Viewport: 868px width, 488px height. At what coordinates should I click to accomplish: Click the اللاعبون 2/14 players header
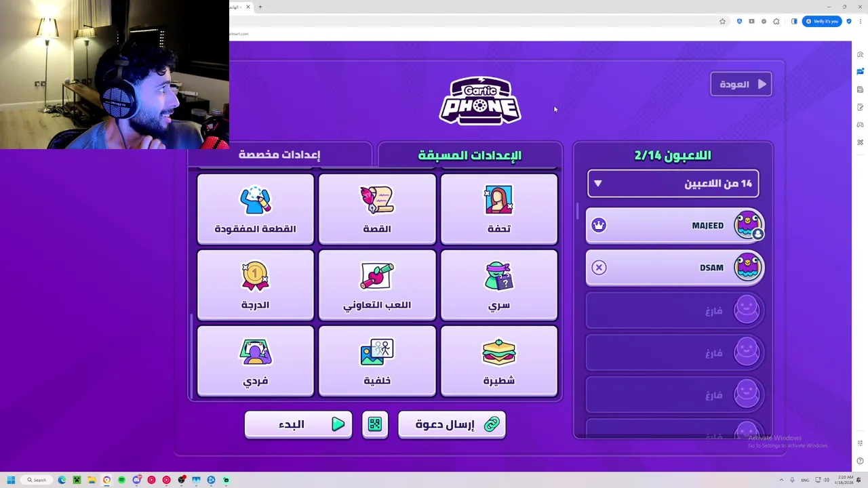tap(673, 155)
